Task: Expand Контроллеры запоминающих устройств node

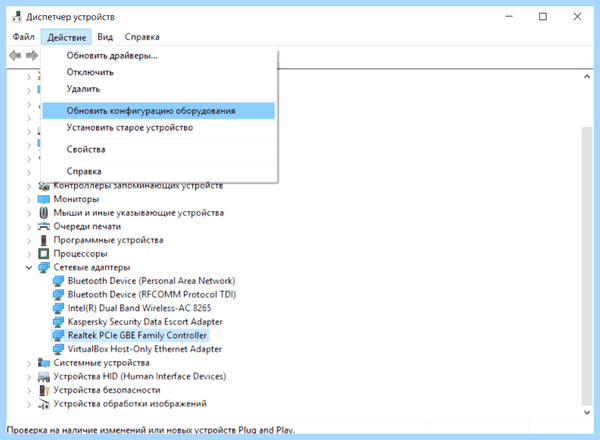Action: 29,186
